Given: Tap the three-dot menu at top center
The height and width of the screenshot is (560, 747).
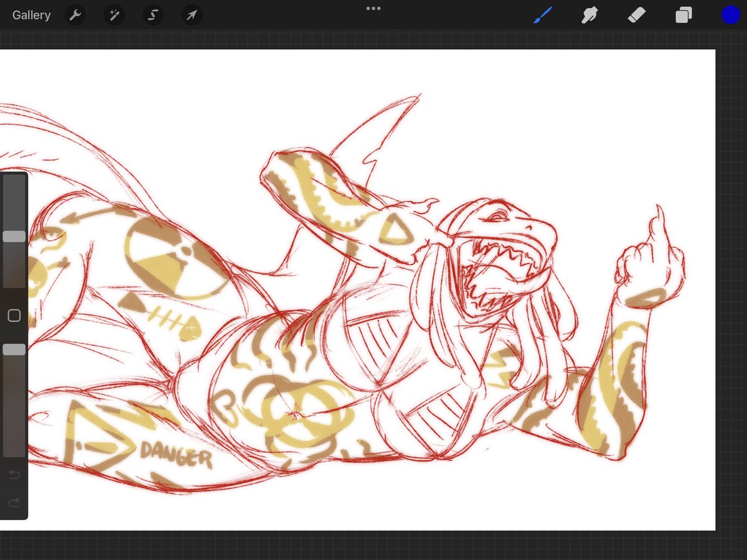Looking at the screenshot, I should [374, 8].
